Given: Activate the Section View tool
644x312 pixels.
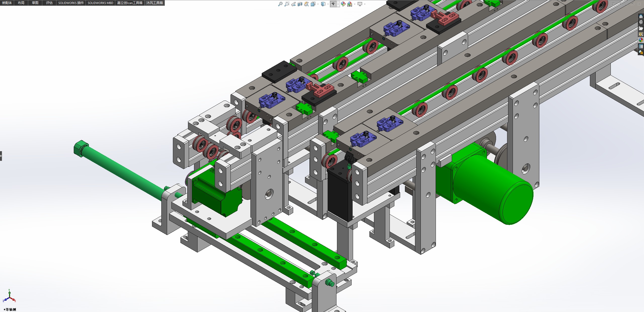Looking at the screenshot, I should [300, 4].
